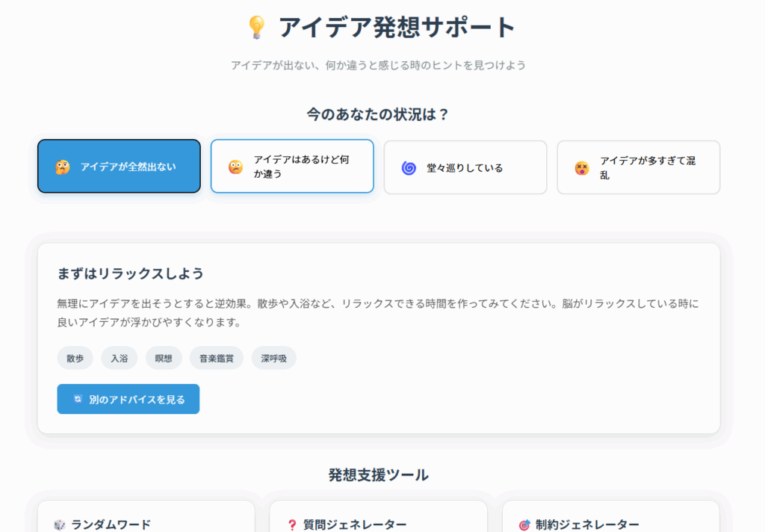The image size is (765, 532).
Task: Click the target icon beside 制約ジェネレーター
Action: 524,525
